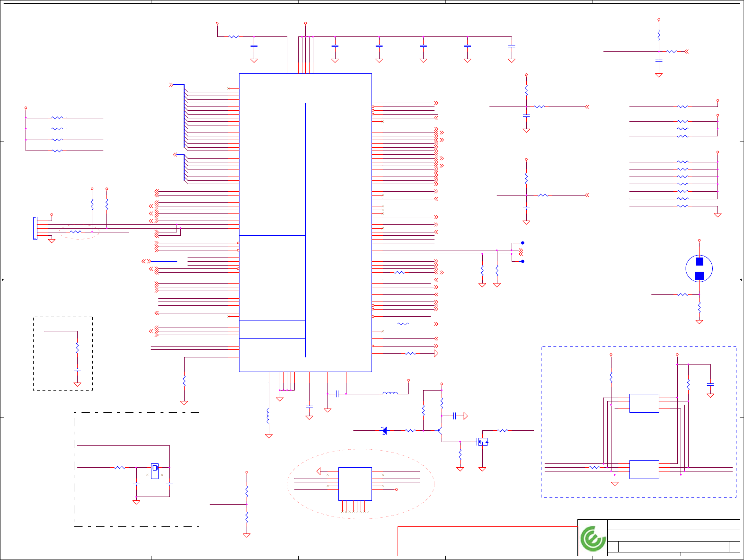Select the MOSFET symbol with body diode

coord(482,442)
